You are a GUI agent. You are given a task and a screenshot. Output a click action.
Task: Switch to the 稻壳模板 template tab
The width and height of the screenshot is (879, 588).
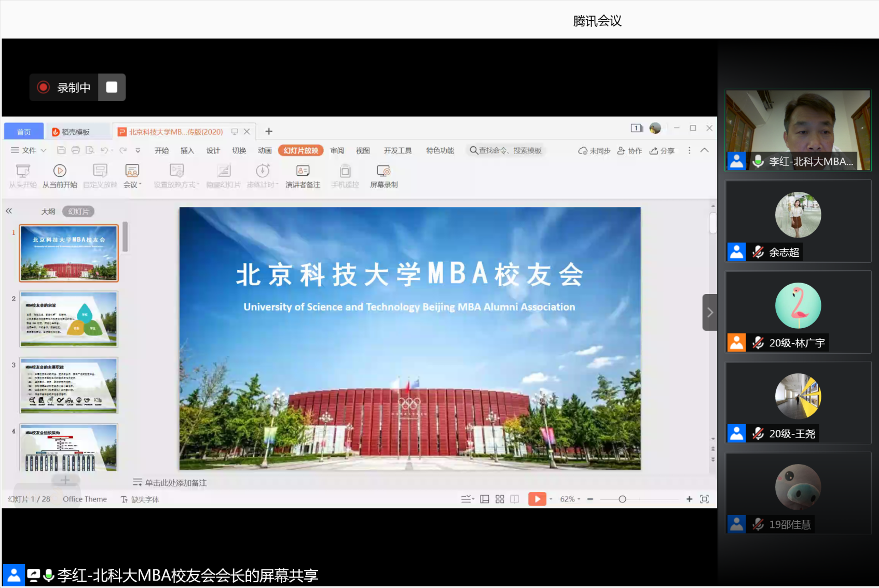click(x=75, y=132)
